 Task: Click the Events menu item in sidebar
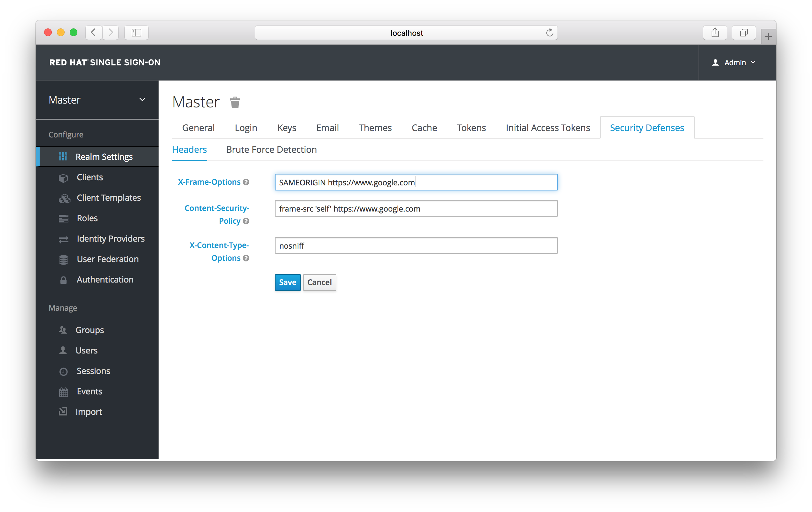pyautogui.click(x=90, y=391)
